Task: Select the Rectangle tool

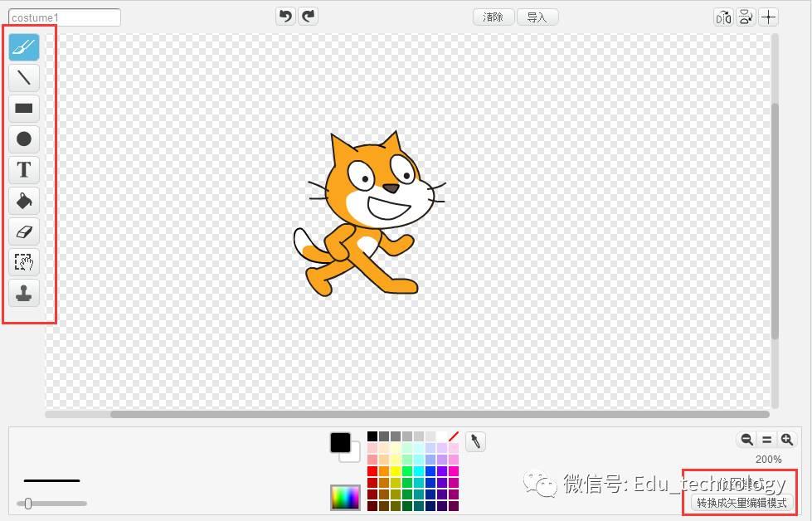Action: (x=24, y=108)
